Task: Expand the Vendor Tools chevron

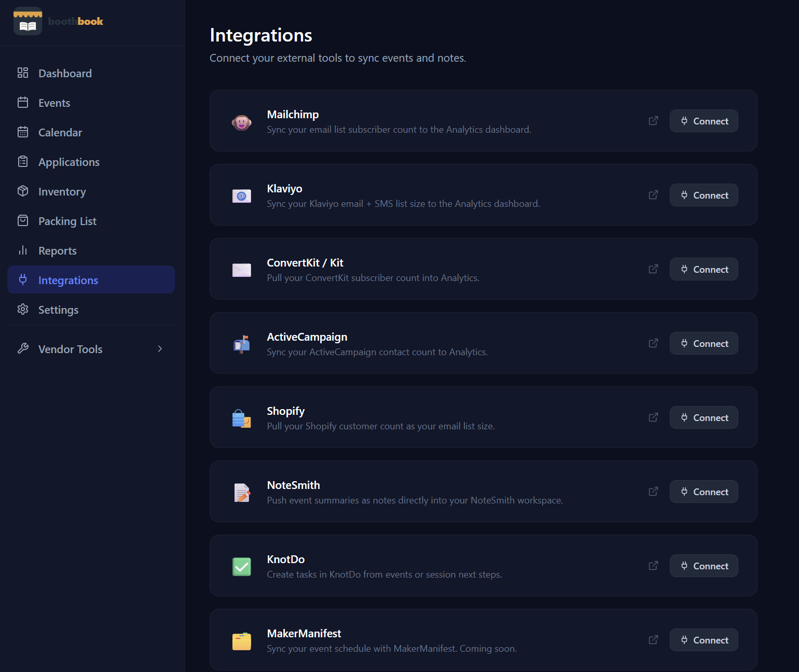Action: click(x=160, y=349)
